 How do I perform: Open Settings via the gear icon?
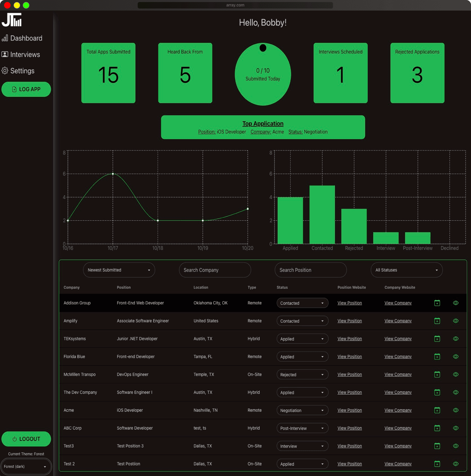pyautogui.click(x=5, y=71)
